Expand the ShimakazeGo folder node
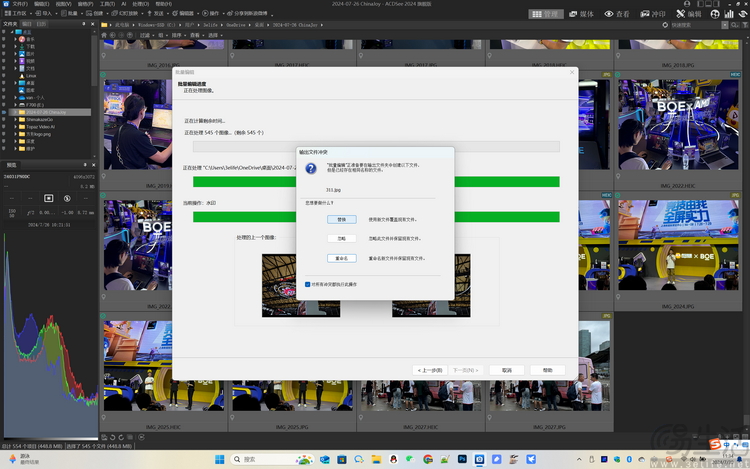The height and width of the screenshot is (469, 750). [15, 120]
